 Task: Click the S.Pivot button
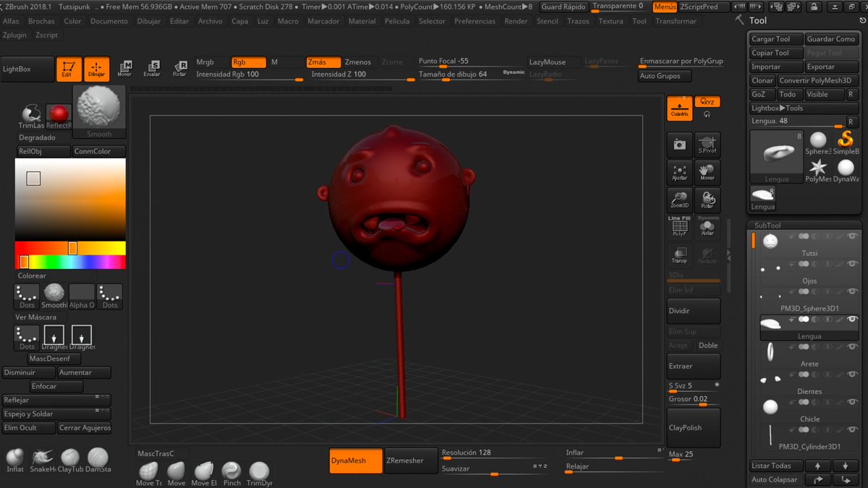click(x=707, y=145)
